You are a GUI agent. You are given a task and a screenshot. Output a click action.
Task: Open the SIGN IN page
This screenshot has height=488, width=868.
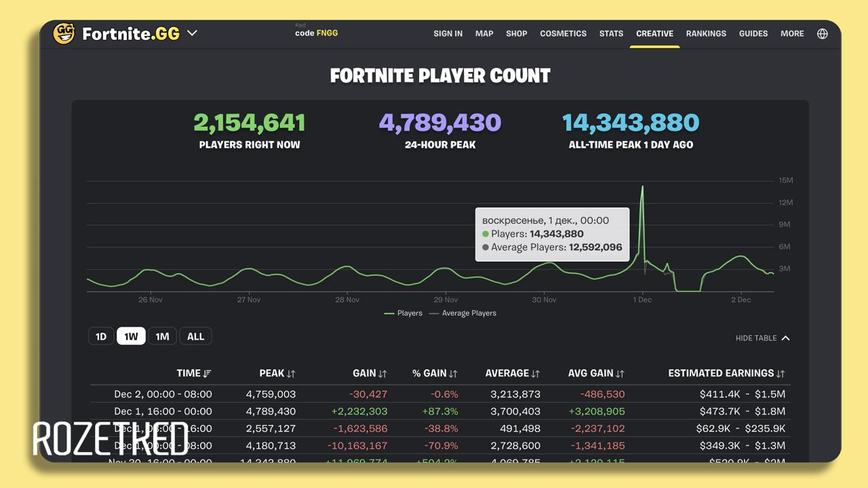coord(448,33)
